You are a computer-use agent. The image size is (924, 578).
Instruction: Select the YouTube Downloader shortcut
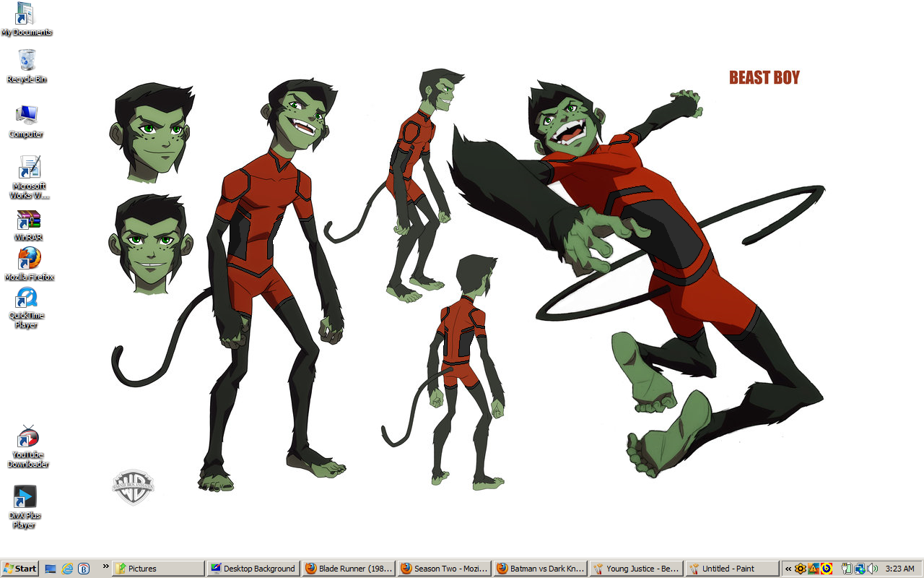click(28, 447)
